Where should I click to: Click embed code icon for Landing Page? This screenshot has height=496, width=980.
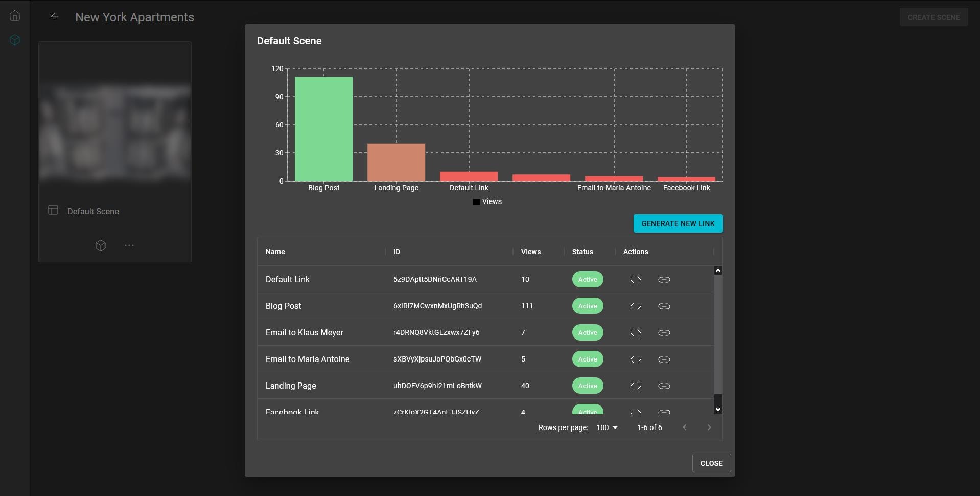pyautogui.click(x=635, y=386)
